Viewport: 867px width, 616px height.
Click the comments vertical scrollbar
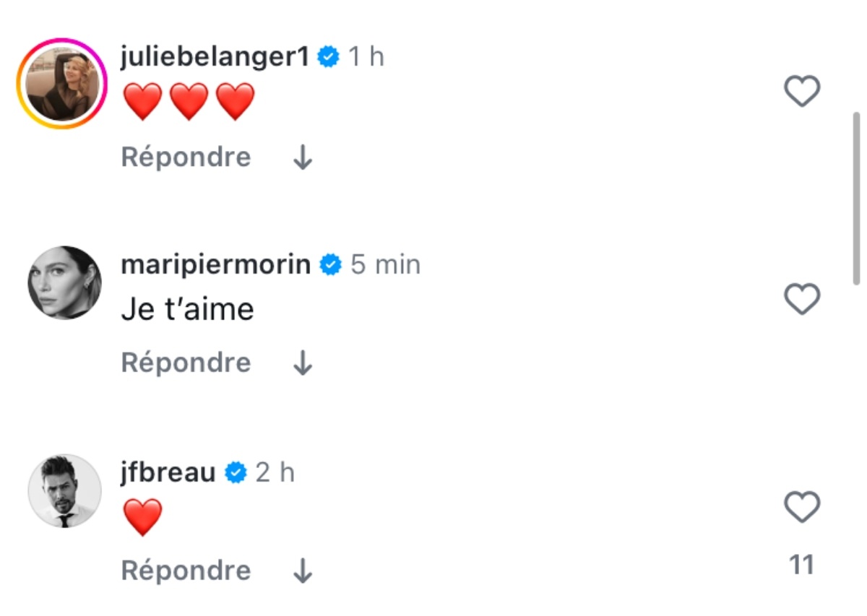(x=857, y=198)
